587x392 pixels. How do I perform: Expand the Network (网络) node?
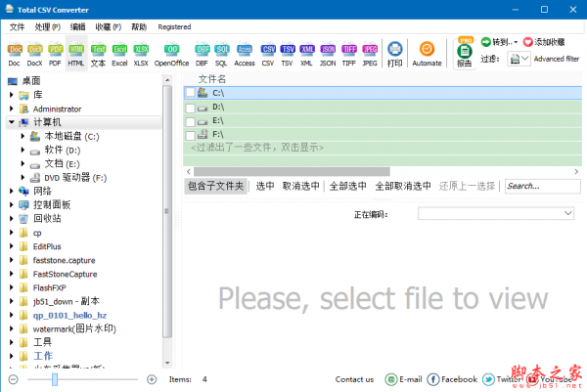click(11, 192)
